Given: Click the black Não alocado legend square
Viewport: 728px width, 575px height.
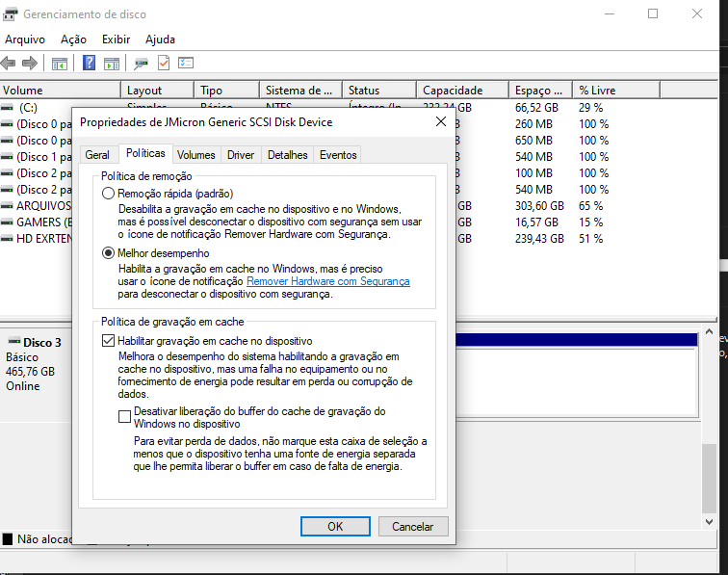Looking at the screenshot, I should pos(8,538).
